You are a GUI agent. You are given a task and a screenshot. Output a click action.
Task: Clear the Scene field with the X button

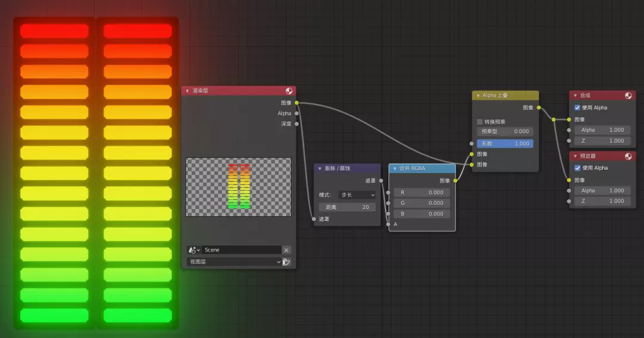click(x=286, y=250)
